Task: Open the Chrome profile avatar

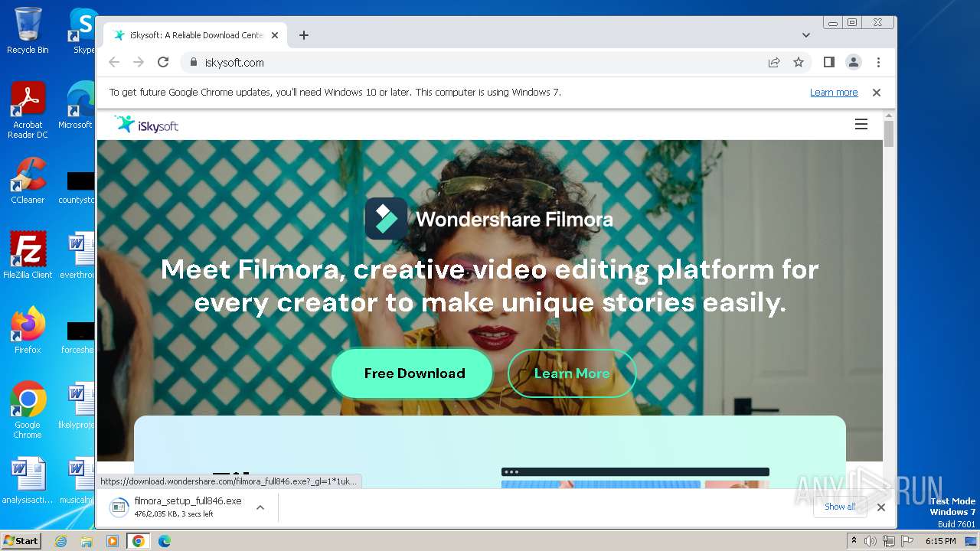Action: pyautogui.click(x=854, y=63)
